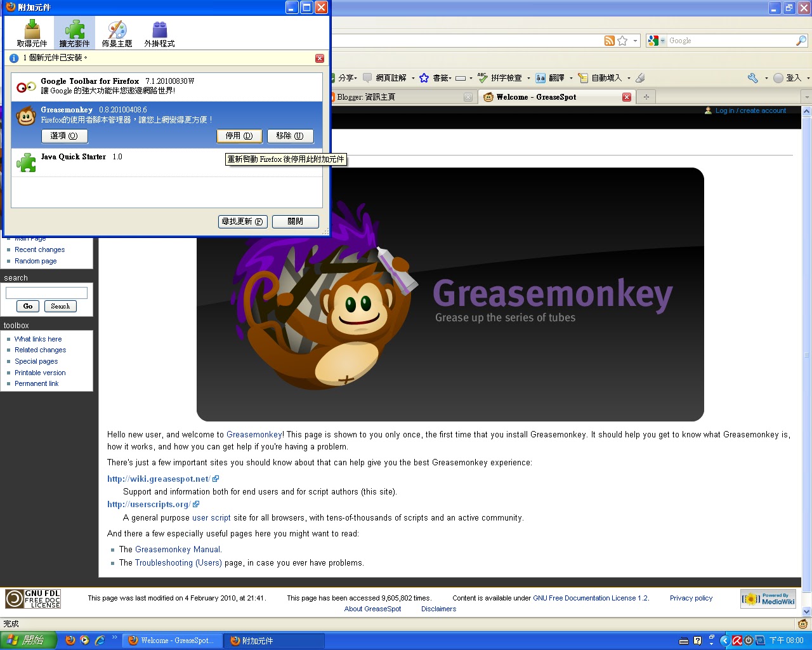
Task: Open the Greasemonkey Manual link
Action: tap(178, 550)
